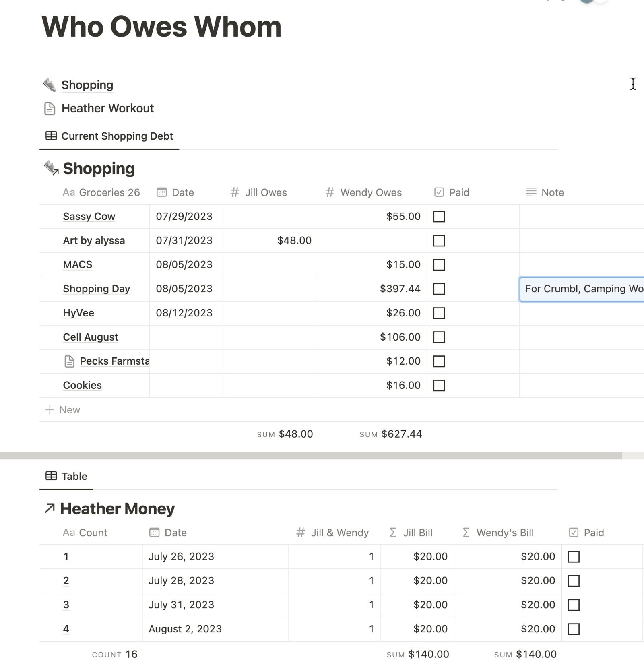Click the document icon beside Heather Workout

coord(50,109)
